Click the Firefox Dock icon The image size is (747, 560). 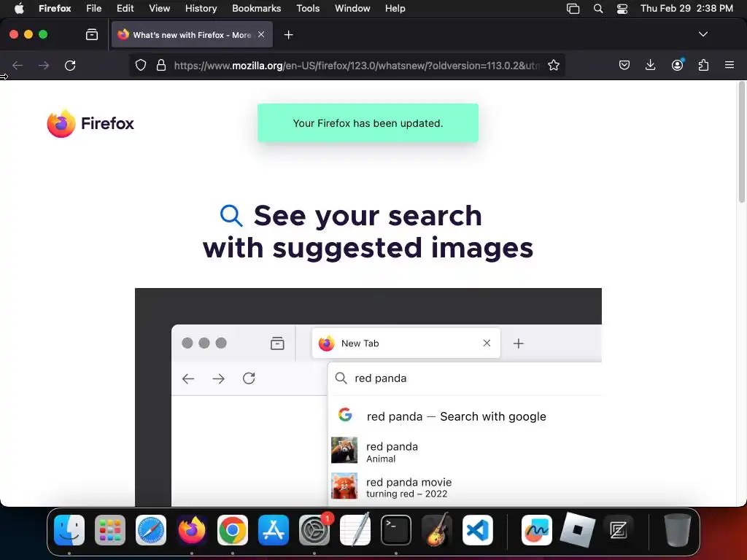coord(192,529)
